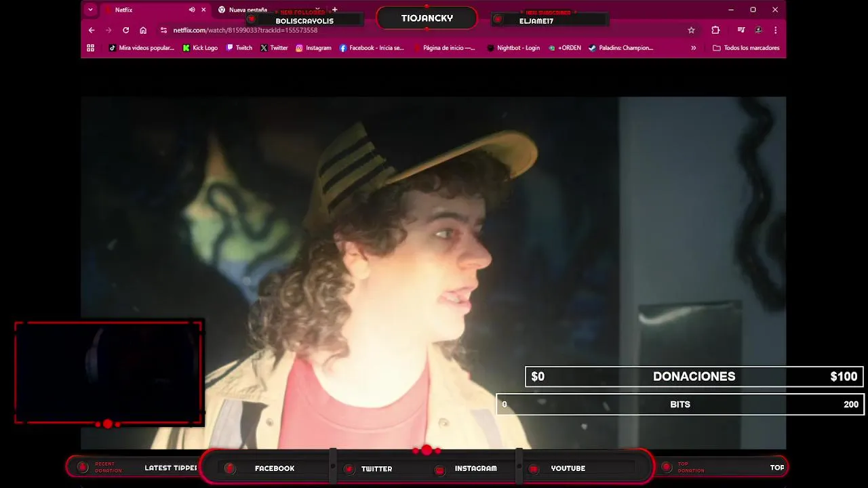This screenshot has width=868, height=488.
Task: Open the extensions puzzle icon
Action: click(x=715, y=30)
